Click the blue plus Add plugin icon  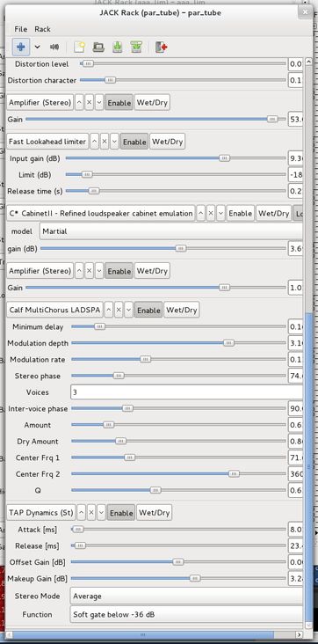tap(20, 47)
